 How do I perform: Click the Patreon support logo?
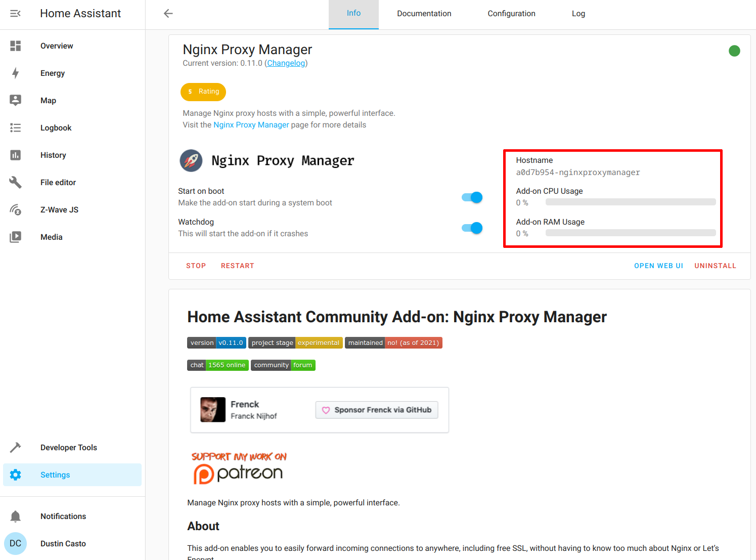239,468
